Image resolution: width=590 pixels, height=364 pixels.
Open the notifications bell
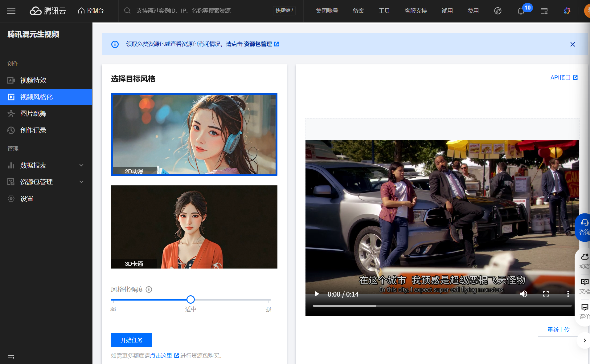(521, 11)
